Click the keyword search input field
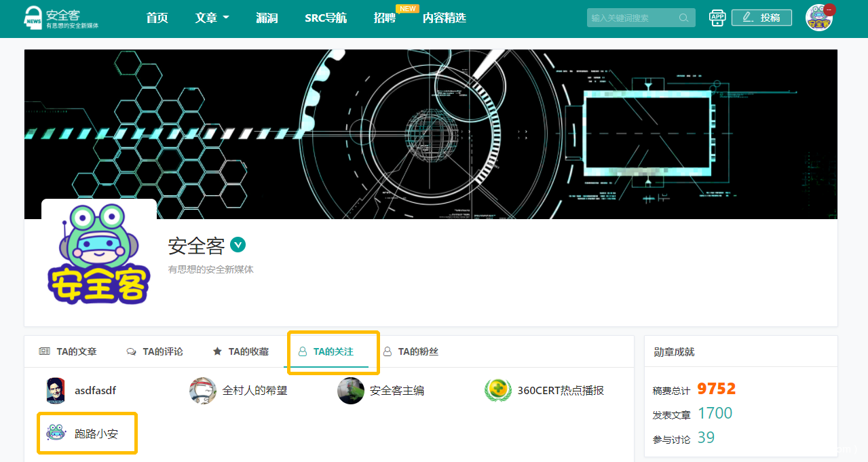Screen dimensions: 868x462 tap(633, 18)
